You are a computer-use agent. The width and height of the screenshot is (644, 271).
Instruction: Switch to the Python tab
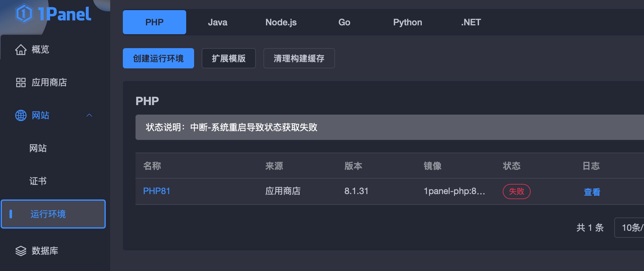coord(407,22)
